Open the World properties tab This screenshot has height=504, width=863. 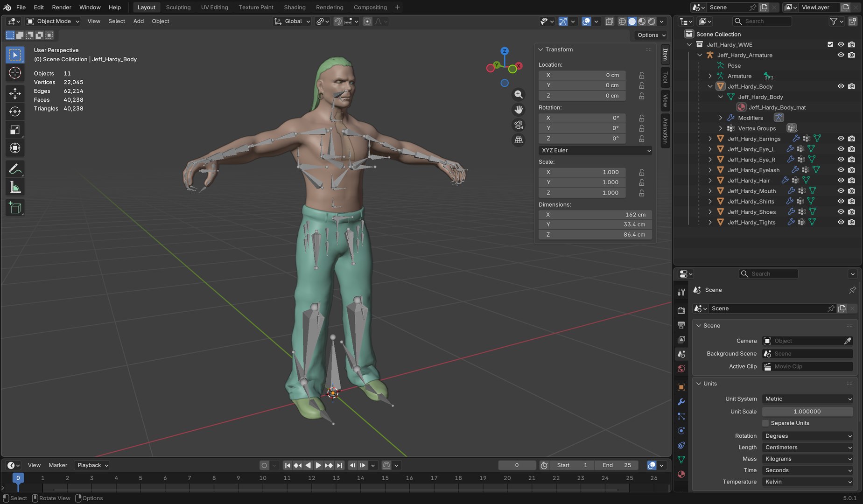pyautogui.click(x=681, y=369)
